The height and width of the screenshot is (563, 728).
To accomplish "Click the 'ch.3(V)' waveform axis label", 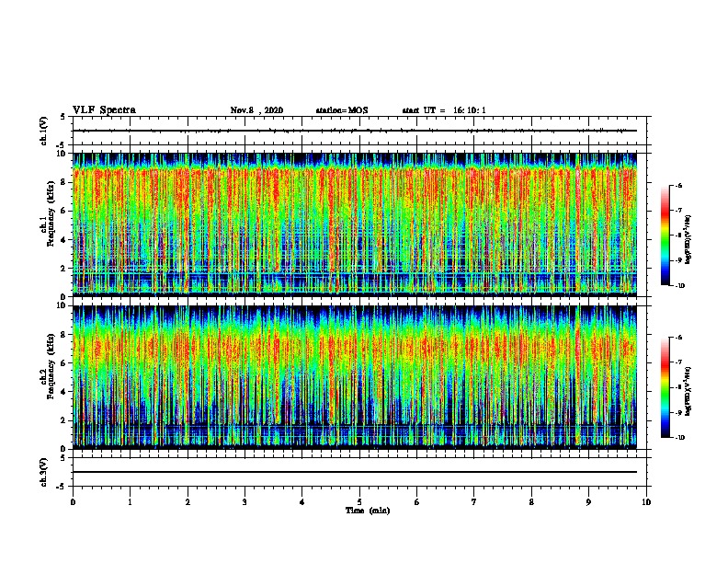I will 44,472.
